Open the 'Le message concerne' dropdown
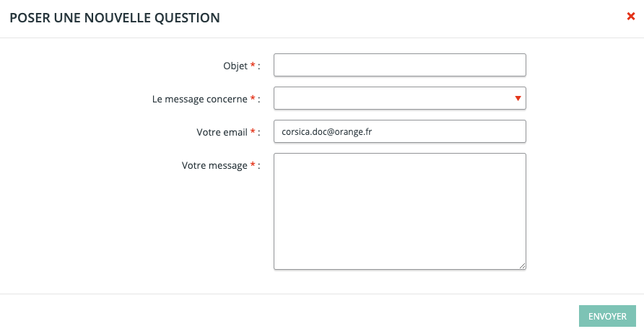Screen dimensions: 644x334 (x=399, y=98)
